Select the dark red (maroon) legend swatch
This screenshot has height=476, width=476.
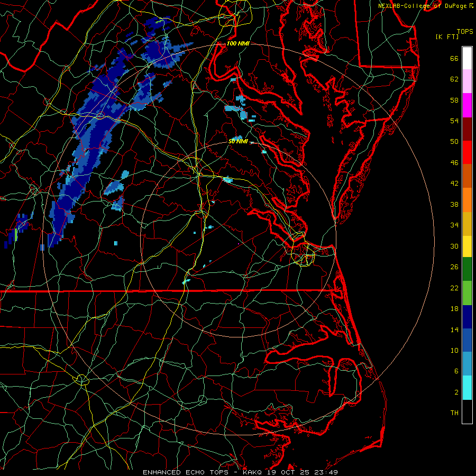tap(467, 129)
